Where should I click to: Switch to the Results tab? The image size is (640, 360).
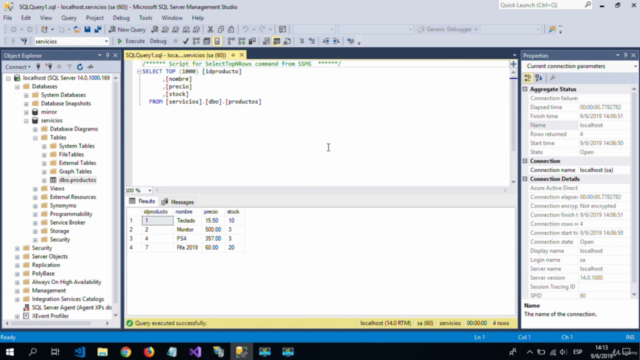(x=142, y=201)
